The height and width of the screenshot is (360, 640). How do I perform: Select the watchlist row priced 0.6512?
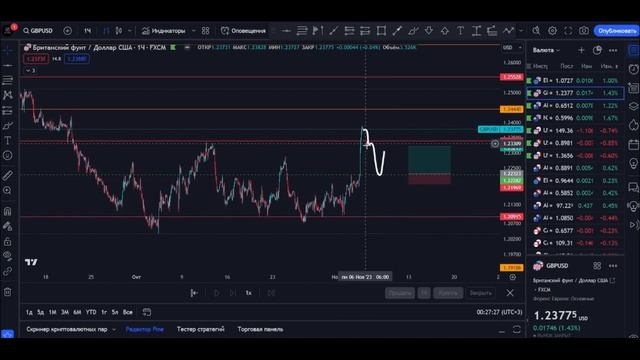pyautogui.click(x=575, y=106)
